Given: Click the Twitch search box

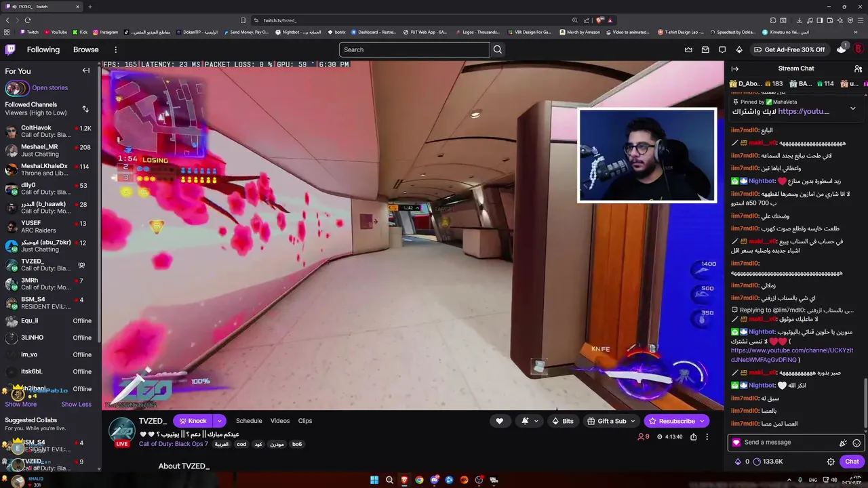Looking at the screenshot, I should point(414,49).
